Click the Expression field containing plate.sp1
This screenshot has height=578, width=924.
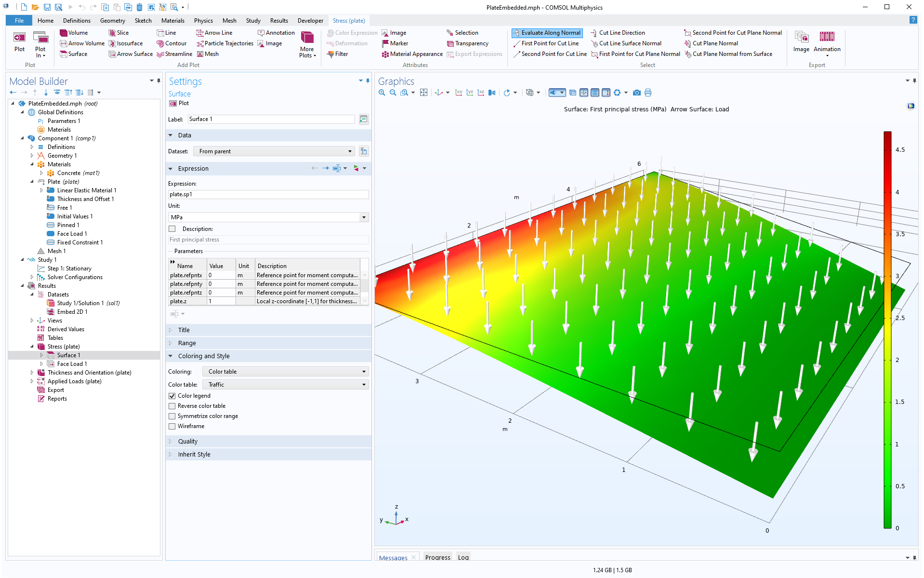tap(268, 194)
